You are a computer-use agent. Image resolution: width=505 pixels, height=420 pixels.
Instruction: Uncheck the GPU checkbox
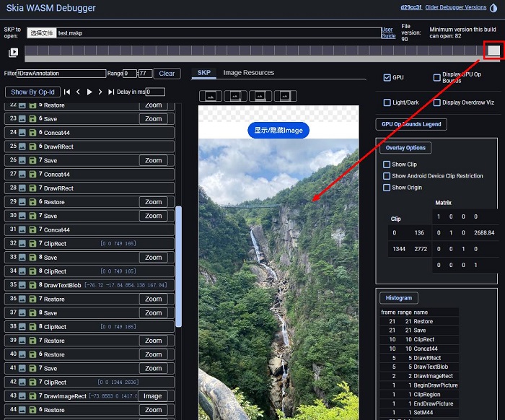pyautogui.click(x=387, y=77)
